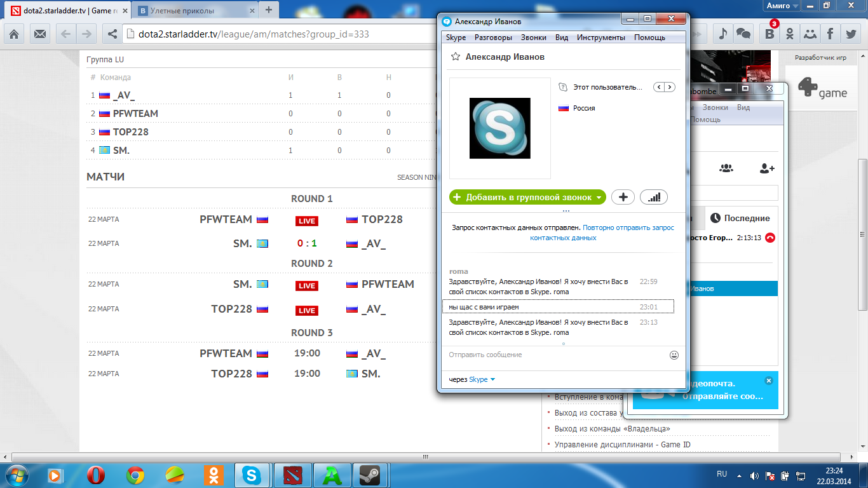Click RU language indicator in system tray
The image size is (868, 488).
pyautogui.click(x=722, y=474)
